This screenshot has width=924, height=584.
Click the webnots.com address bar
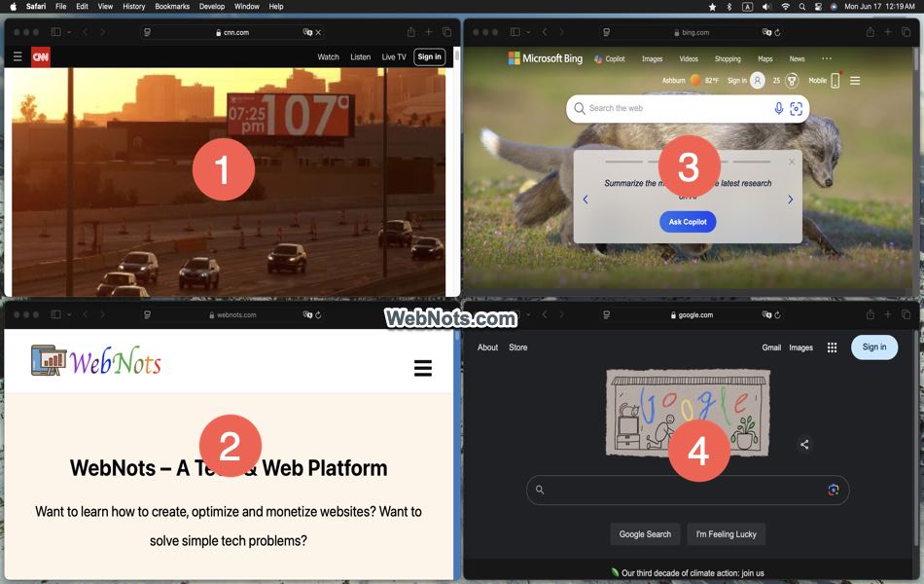click(232, 315)
